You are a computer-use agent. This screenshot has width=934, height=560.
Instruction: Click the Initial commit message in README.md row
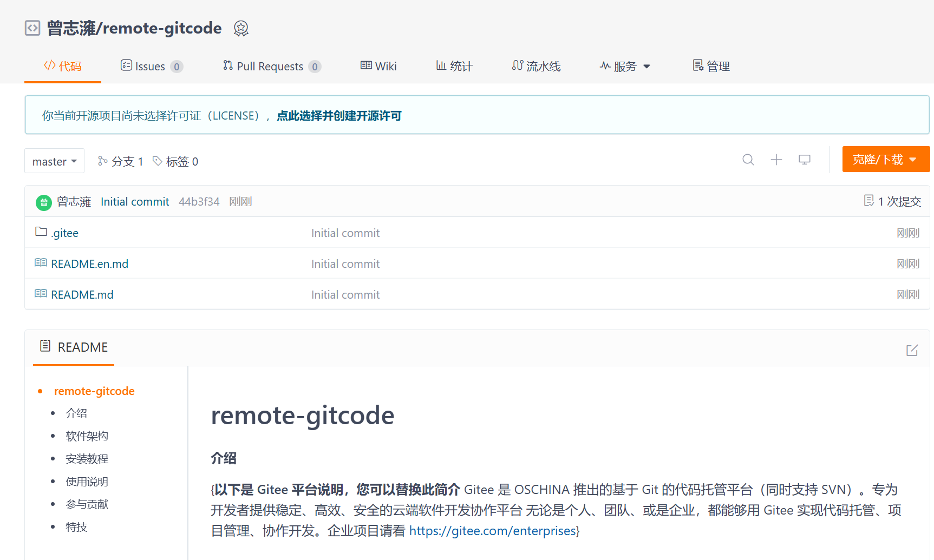[345, 295]
